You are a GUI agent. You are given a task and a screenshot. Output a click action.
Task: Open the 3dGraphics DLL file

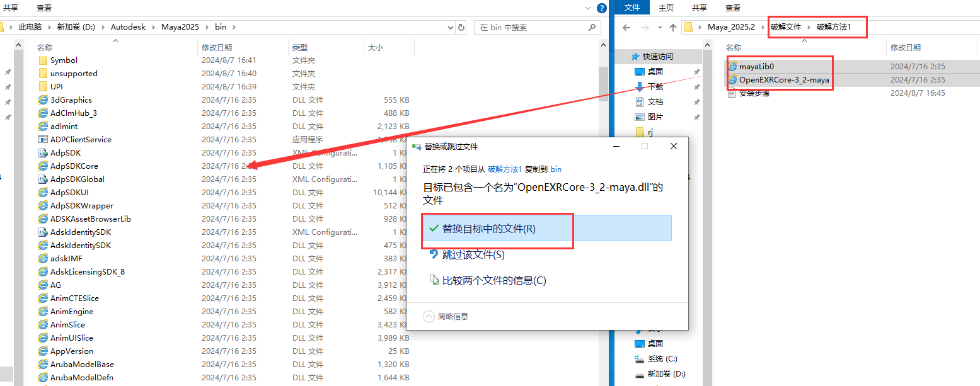click(71, 99)
